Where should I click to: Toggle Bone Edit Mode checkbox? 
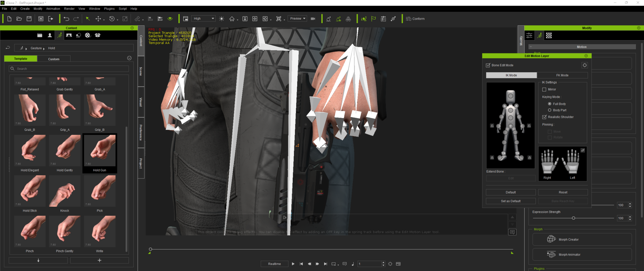pyautogui.click(x=488, y=65)
